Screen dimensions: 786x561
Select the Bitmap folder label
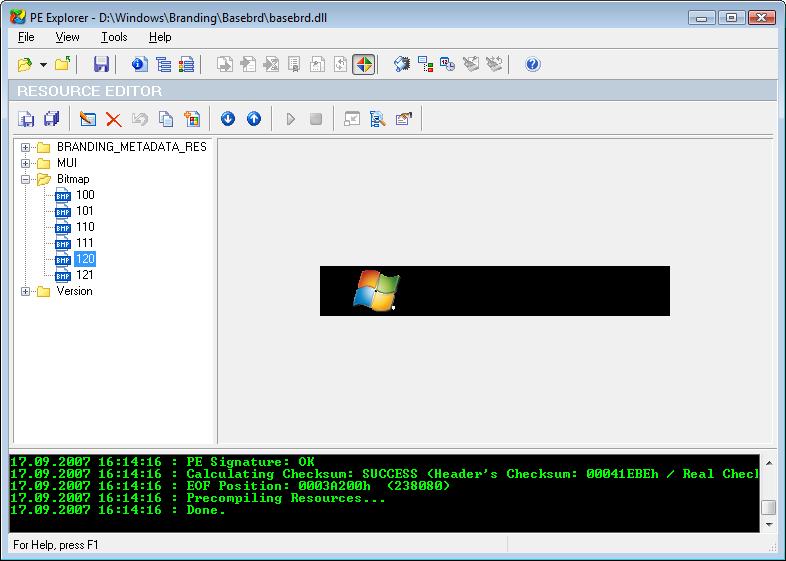73,179
